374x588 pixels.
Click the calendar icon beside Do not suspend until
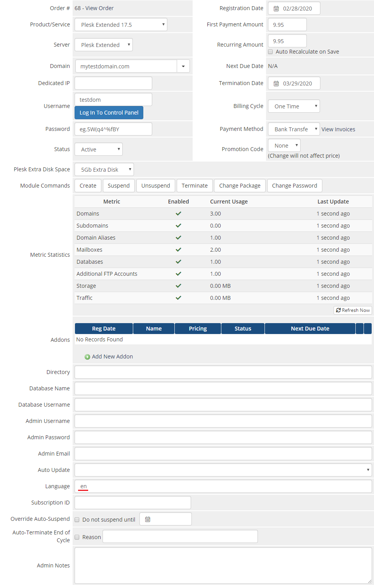click(148, 519)
